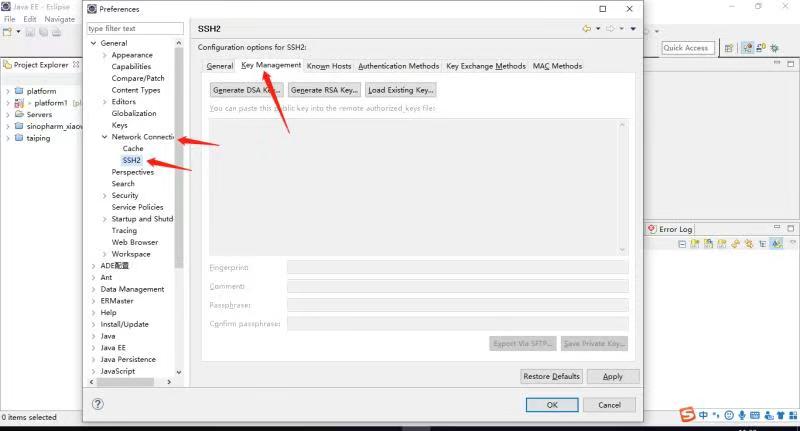This screenshot has height=431, width=800.
Task: Click the Quick Access search field
Action: tap(688, 48)
